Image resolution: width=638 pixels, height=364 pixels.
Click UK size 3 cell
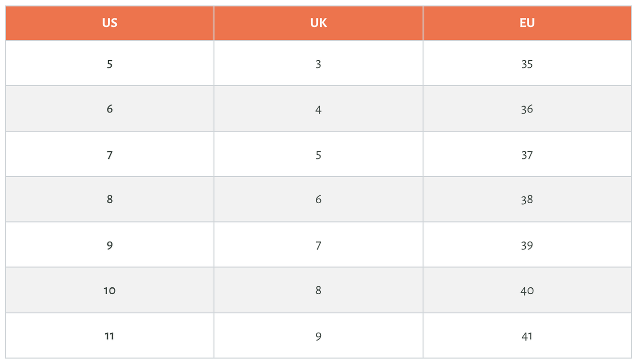[319, 63]
